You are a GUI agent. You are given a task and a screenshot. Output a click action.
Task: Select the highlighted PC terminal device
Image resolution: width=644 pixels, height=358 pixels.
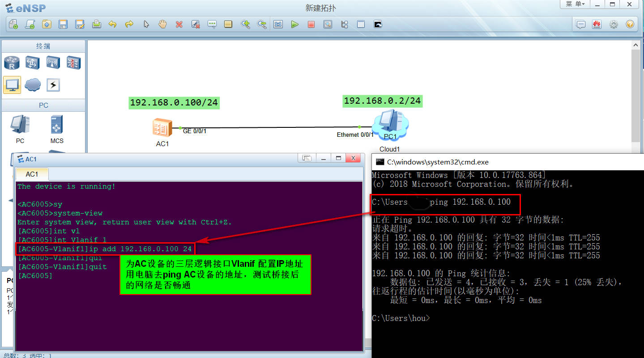click(12, 84)
